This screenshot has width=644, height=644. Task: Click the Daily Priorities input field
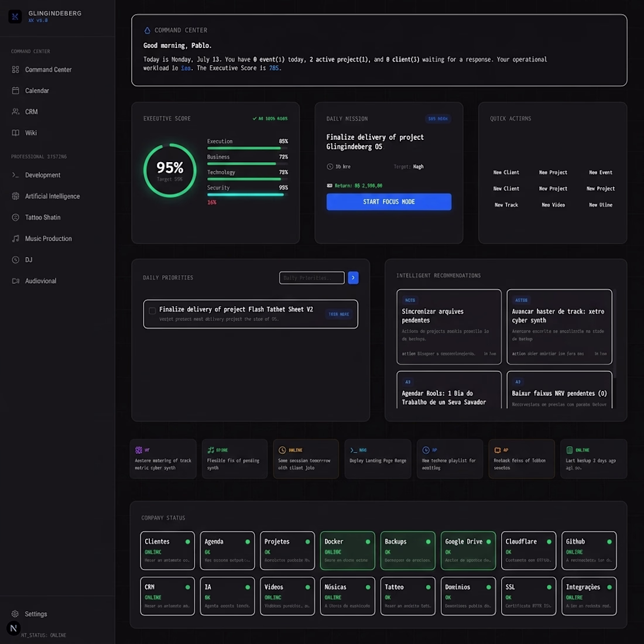(311, 278)
